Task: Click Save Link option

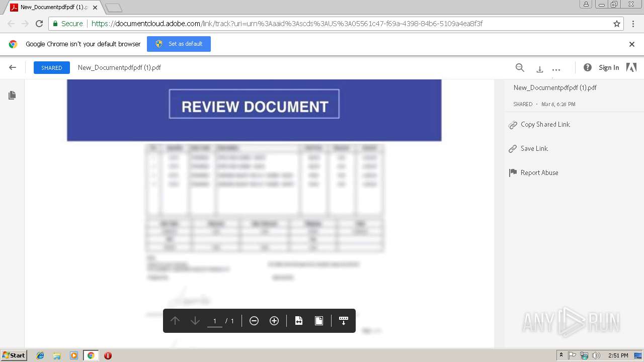Action: point(534,149)
